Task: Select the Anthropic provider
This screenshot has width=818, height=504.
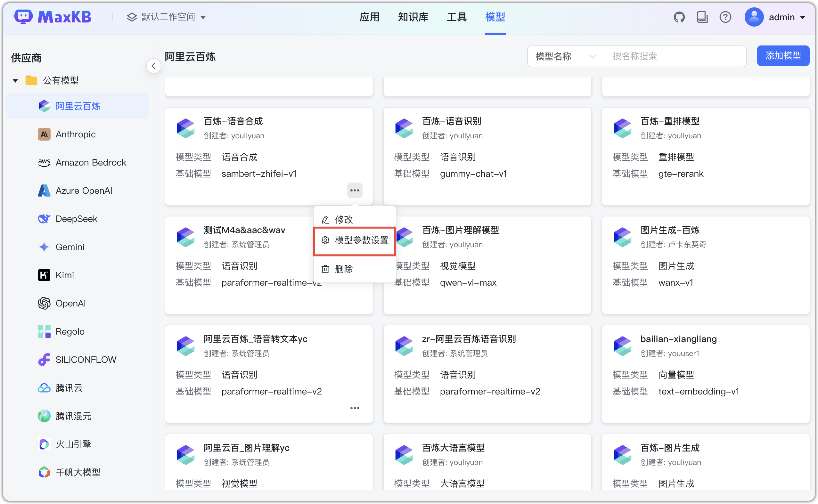Action: (77, 134)
